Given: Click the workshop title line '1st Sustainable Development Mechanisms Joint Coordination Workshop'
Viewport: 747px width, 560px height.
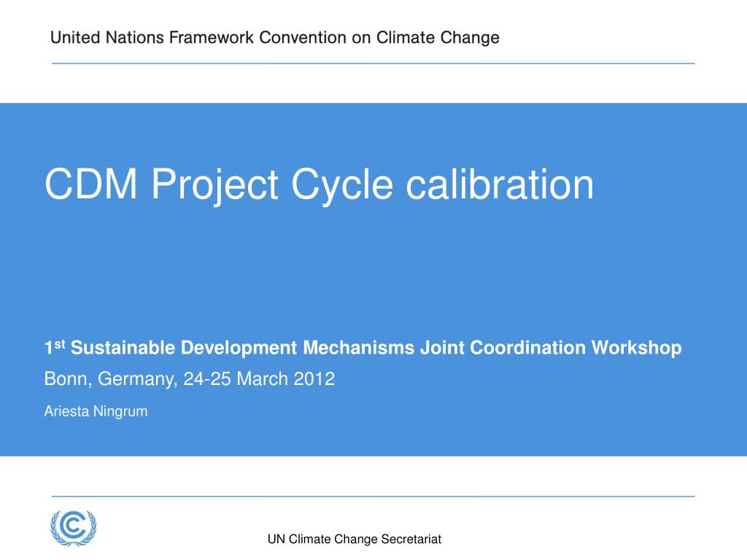Looking at the screenshot, I should (363, 348).
